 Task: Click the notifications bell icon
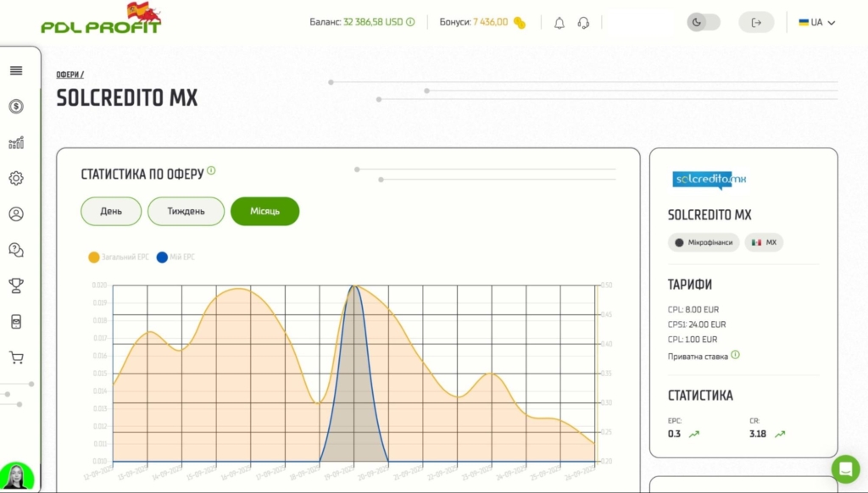[x=559, y=23]
